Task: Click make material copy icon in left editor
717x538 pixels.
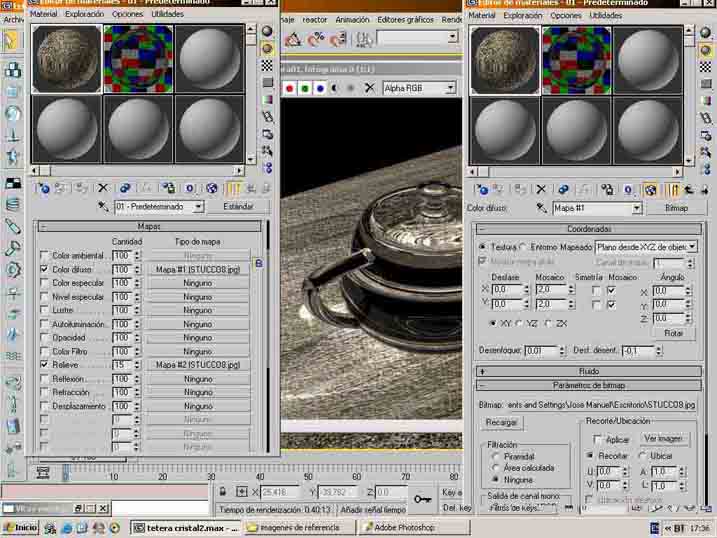Action: [124, 188]
